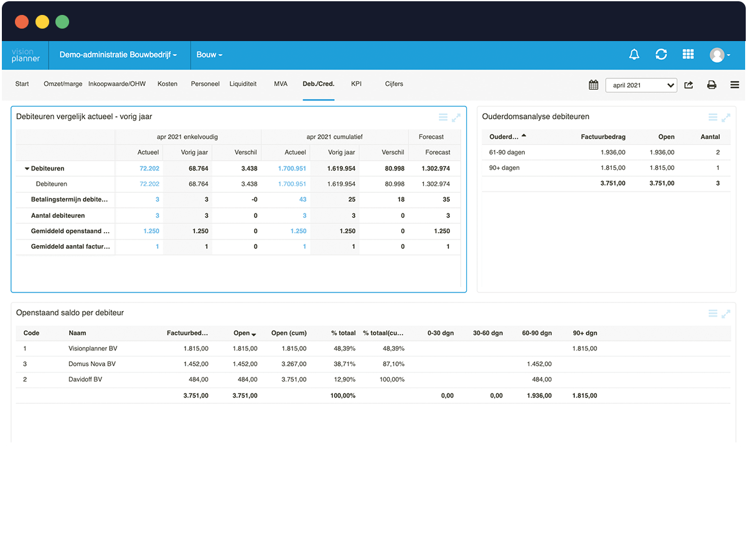Screen dimensions: 747x560
Task: Switch to the Cijfers tab
Action: tap(394, 84)
